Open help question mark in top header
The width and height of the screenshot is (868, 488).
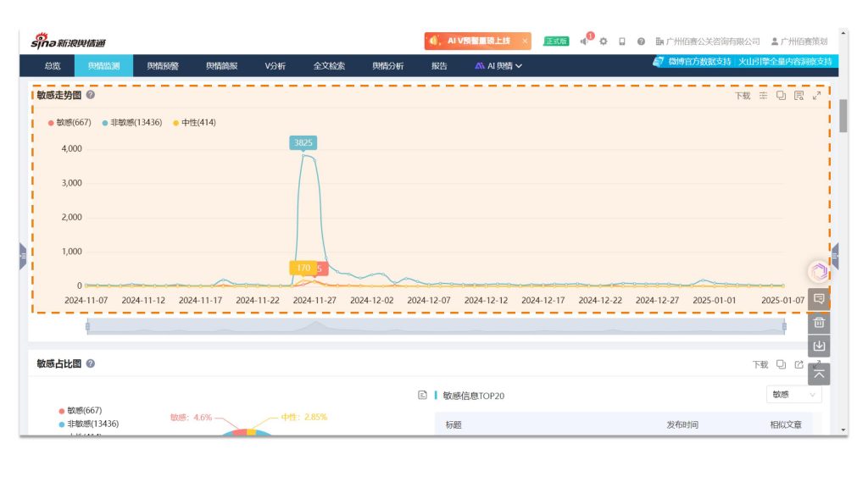tap(641, 42)
